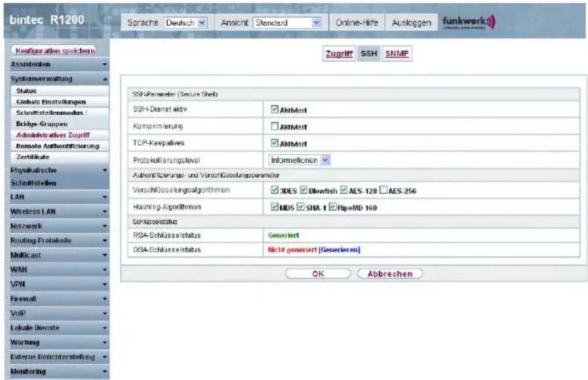Toggle RipeMD 160 hashing checkbox
588x380 pixels.
click(x=332, y=207)
